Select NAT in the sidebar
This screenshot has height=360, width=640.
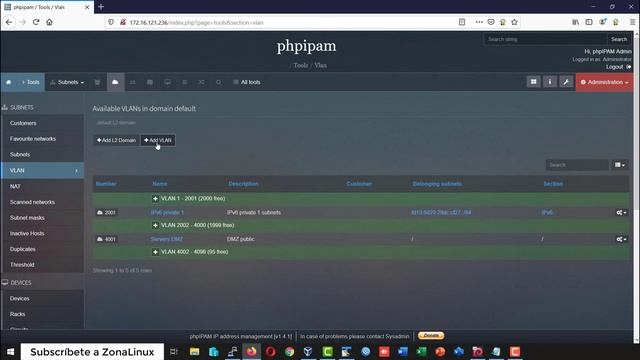42,186
